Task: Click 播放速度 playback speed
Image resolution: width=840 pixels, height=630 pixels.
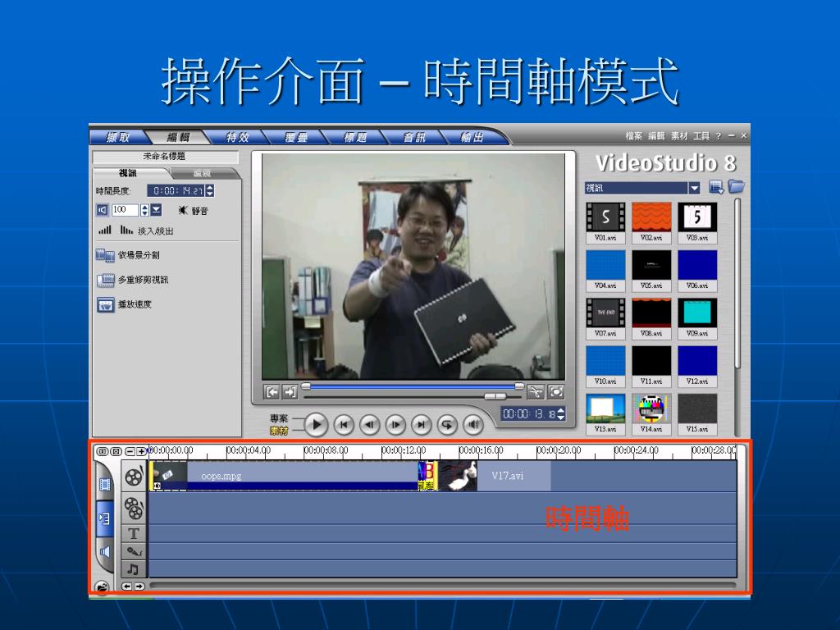Action: point(125,304)
